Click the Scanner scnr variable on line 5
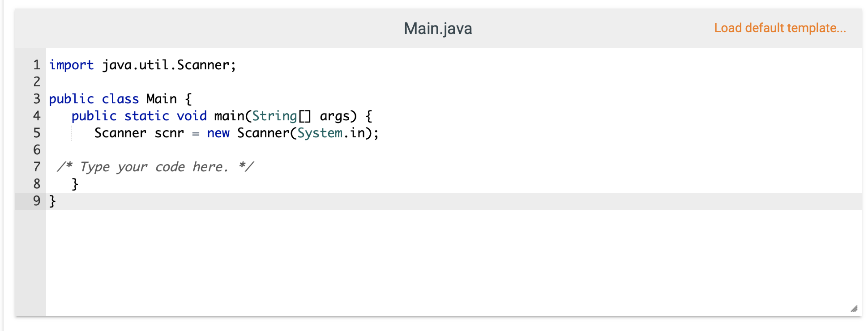Screen dimensions: 868x331 coord(139,133)
